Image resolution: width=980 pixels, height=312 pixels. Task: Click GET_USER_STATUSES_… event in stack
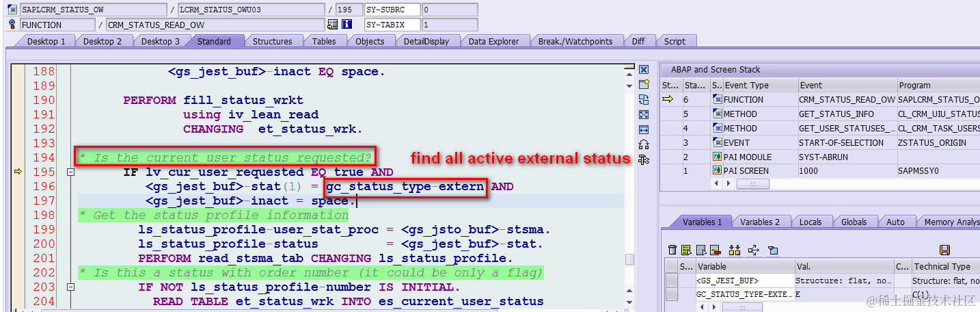[x=847, y=128]
